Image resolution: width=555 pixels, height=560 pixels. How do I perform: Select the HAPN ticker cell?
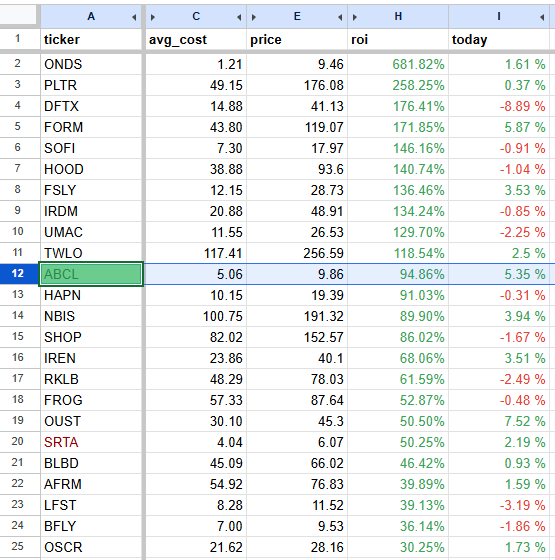91,295
